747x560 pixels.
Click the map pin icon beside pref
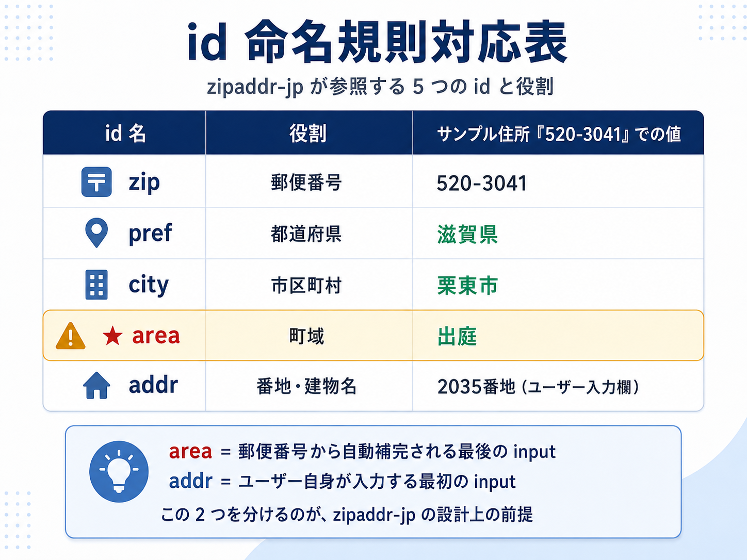(x=96, y=233)
